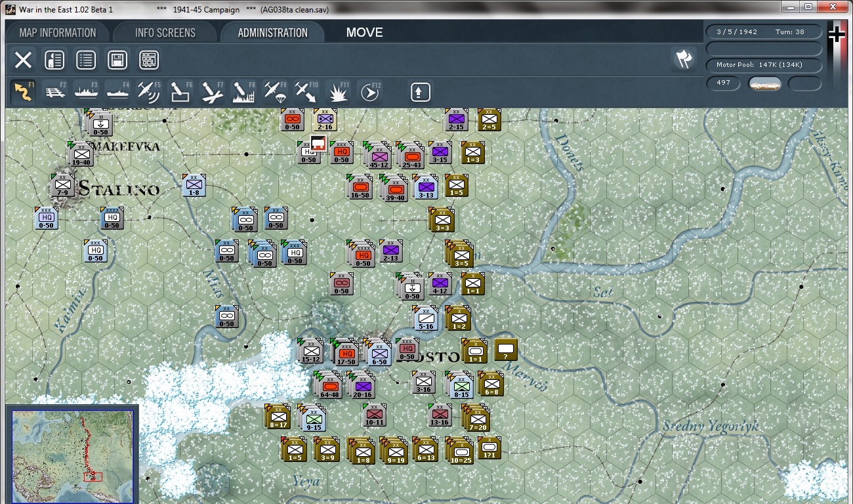
Task: Click the date and turn display
Action: pyautogui.click(x=764, y=31)
